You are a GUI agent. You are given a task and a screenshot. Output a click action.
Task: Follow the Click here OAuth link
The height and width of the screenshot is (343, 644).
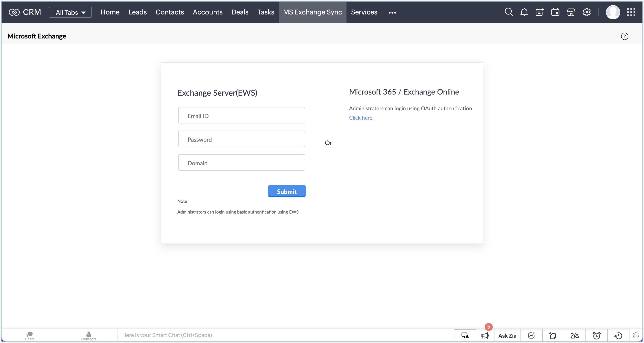(361, 118)
